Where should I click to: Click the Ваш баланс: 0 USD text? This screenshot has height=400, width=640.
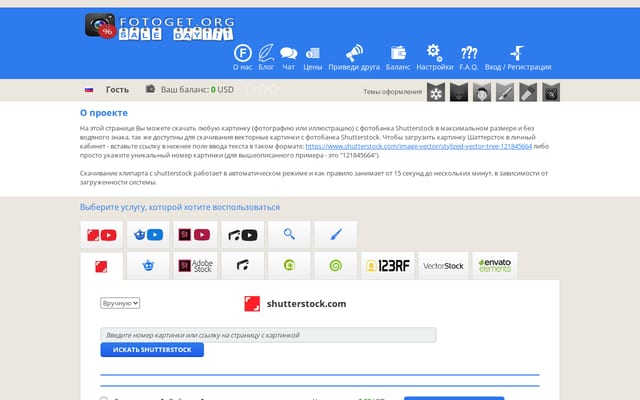pos(197,89)
